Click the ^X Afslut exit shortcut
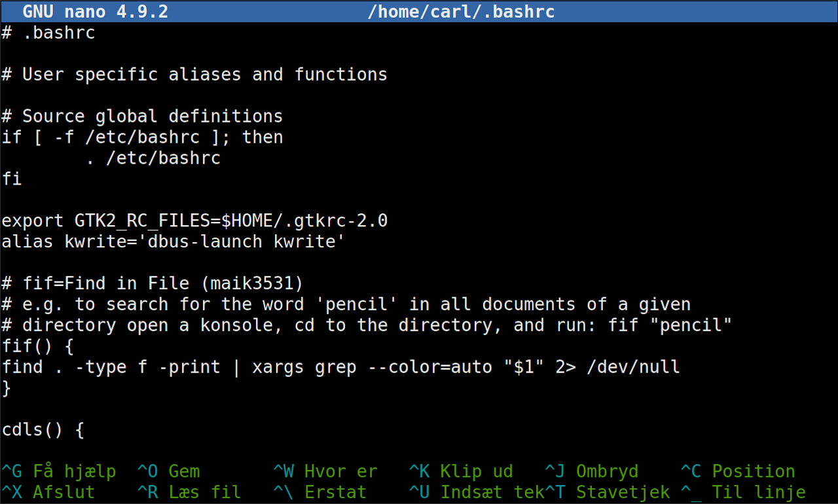Viewport: 838px width, 504px height. (x=48, y=492)
